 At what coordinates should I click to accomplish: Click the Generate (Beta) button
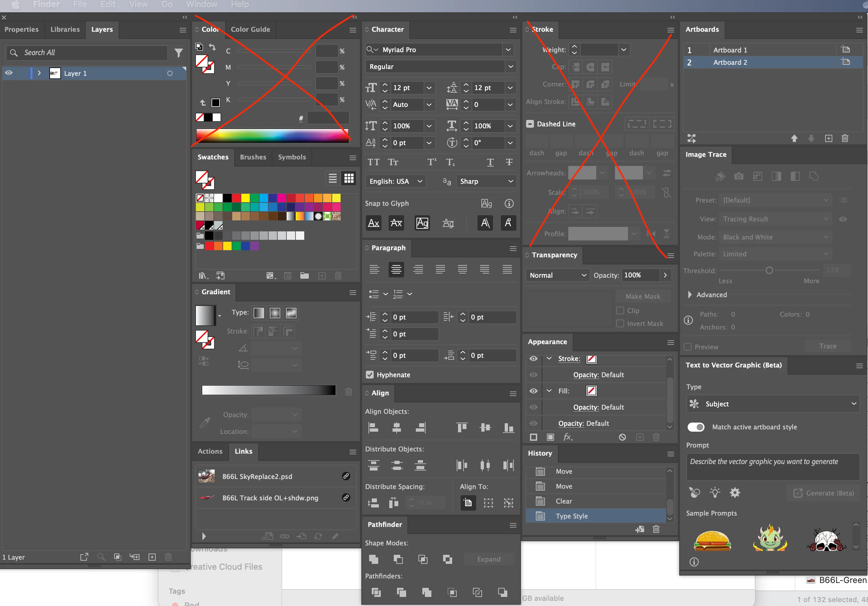(824, 493)
